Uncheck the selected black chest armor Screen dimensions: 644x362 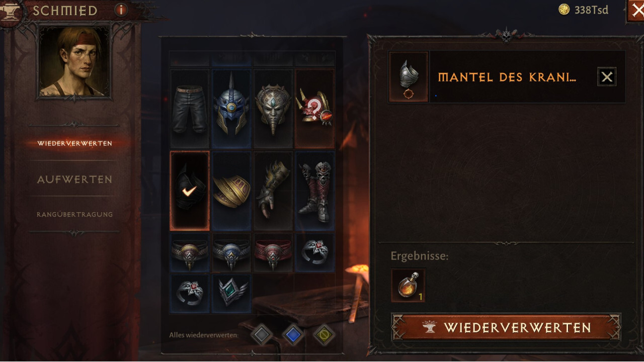190,191
